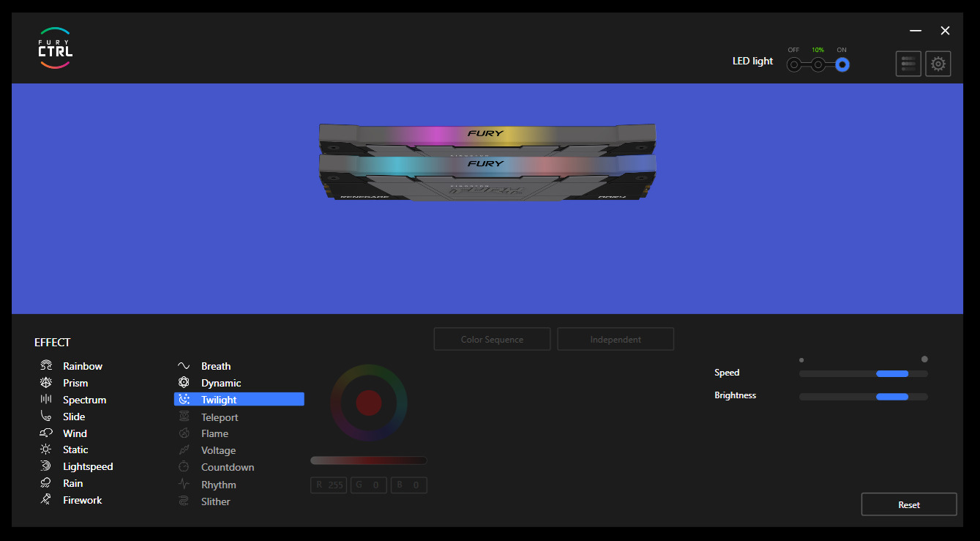This screenshot has width=980, height=541.
Task: Click the Firework effect icon
Action: (x=46, y=500)
